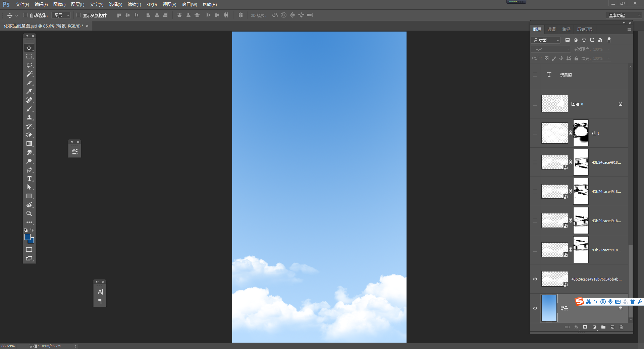
Task: Switch to the 通道 tab
Action: point(551,30)
